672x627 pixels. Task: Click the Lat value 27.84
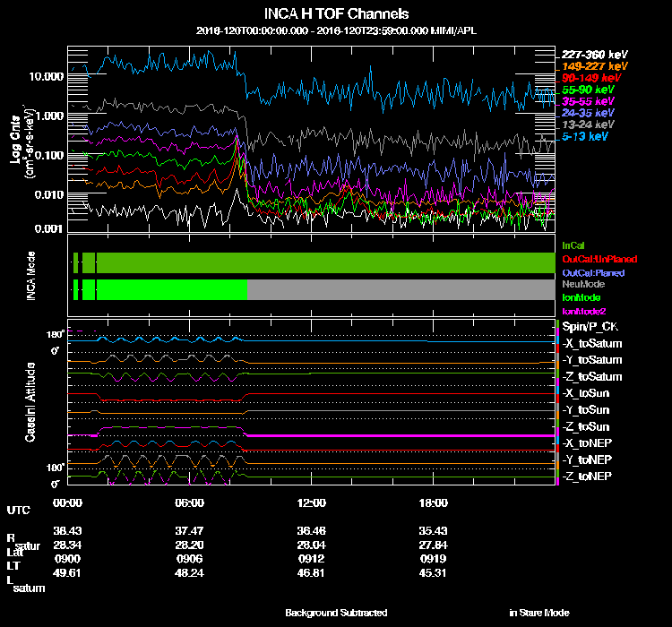coord(434,545)
